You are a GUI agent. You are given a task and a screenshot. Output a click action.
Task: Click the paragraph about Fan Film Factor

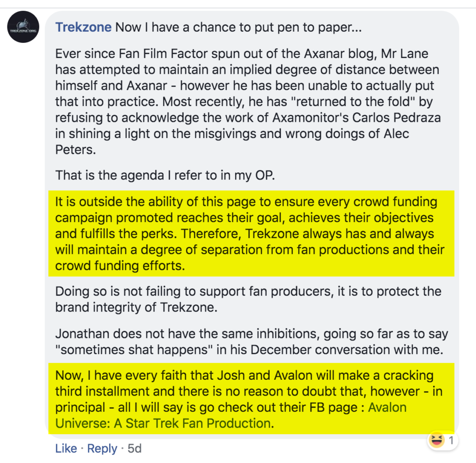tap(248, 101)
